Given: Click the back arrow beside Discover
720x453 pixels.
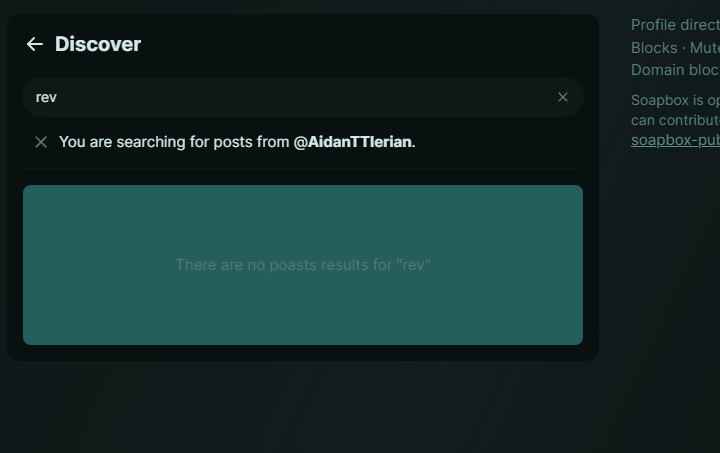Looking at the screenshot, I should click(34, 44).
